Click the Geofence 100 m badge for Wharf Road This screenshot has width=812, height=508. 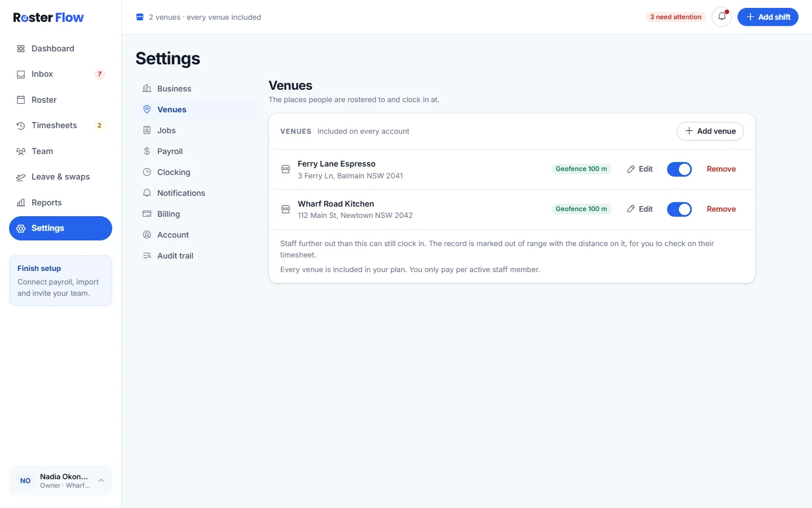click(581, 209)
